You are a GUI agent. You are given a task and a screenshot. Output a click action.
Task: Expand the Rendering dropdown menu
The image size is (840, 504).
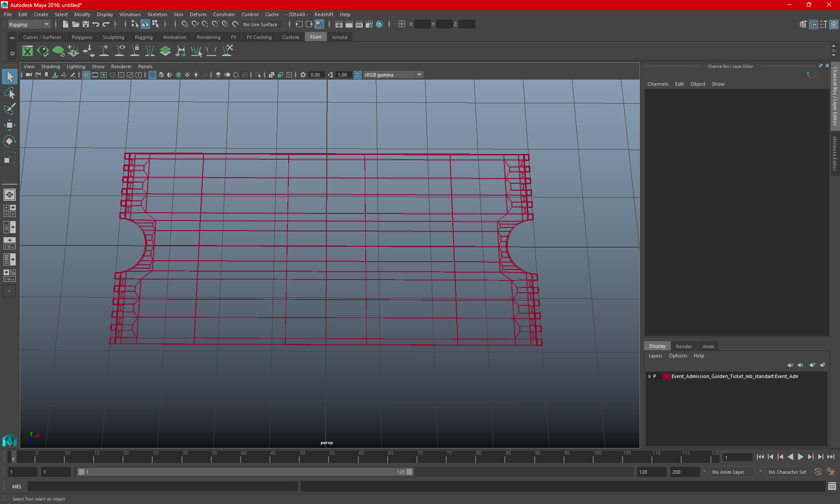pos(208,37)
